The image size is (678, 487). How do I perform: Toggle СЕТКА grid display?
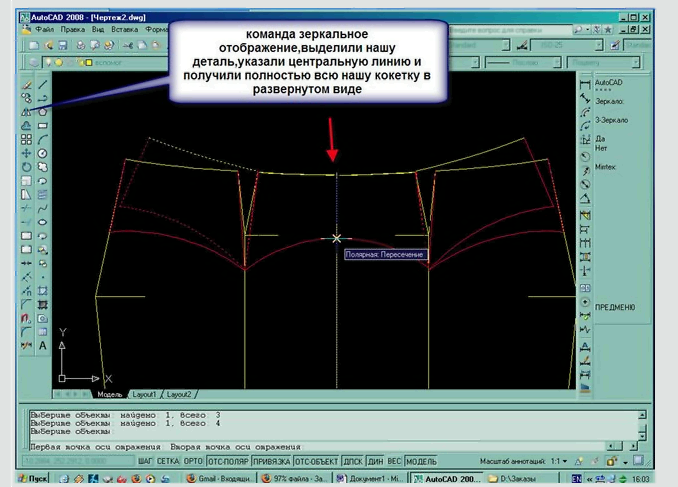pos(168,462)
